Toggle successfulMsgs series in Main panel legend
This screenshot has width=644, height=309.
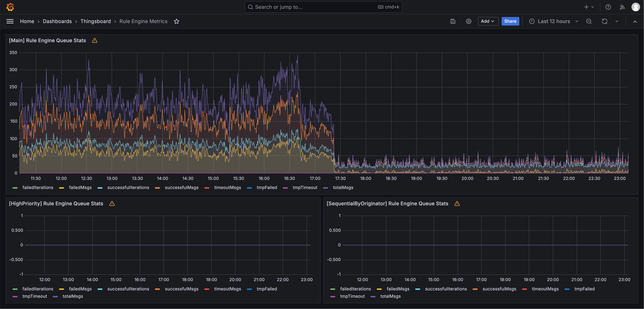(181, 188)
